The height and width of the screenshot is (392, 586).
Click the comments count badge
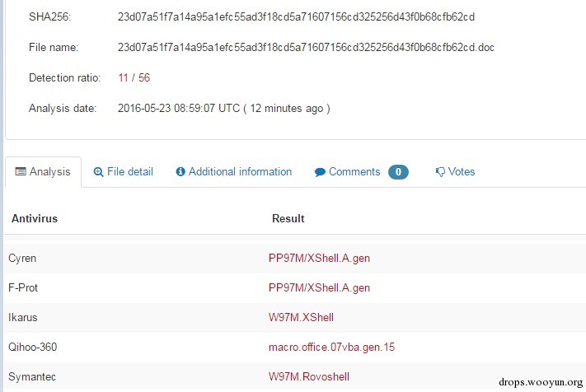398,172
